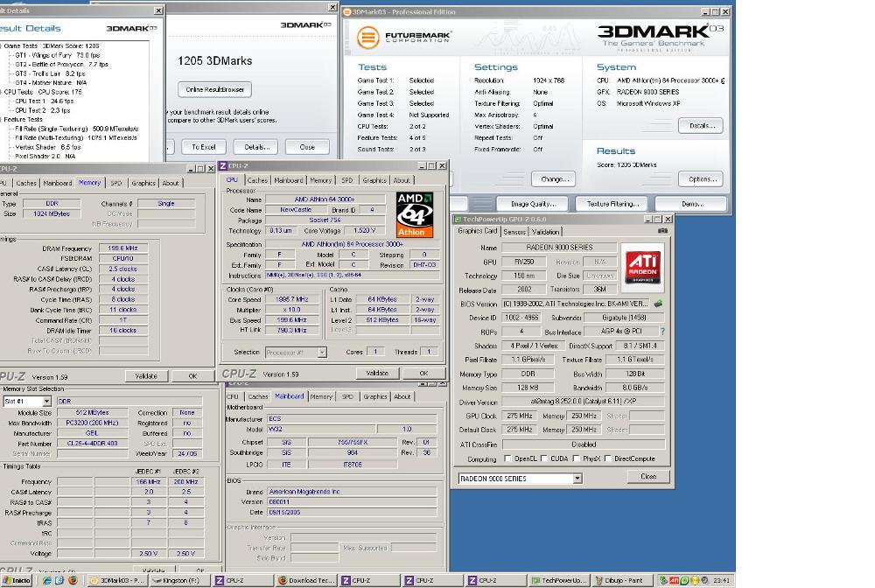The height and width of the screenshot is (588, 875).
Task: Click the Futuremark orange logo in 3DMark03
Action: (x=367, y=38)
